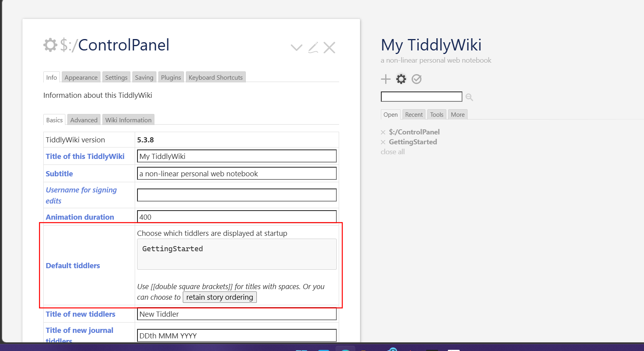Open the Default tiddlers link
The image size is (644, 351).
pos(73,266)
